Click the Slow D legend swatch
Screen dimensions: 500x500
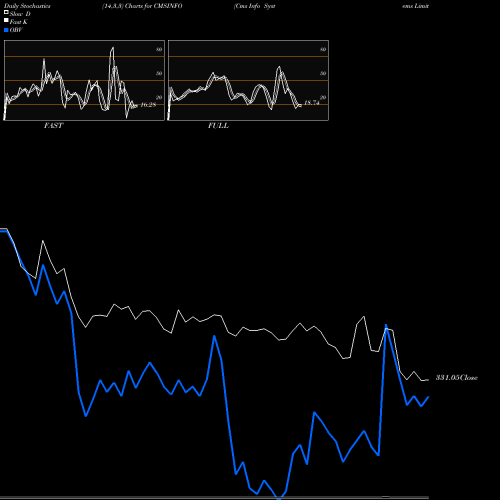[6, 12]
